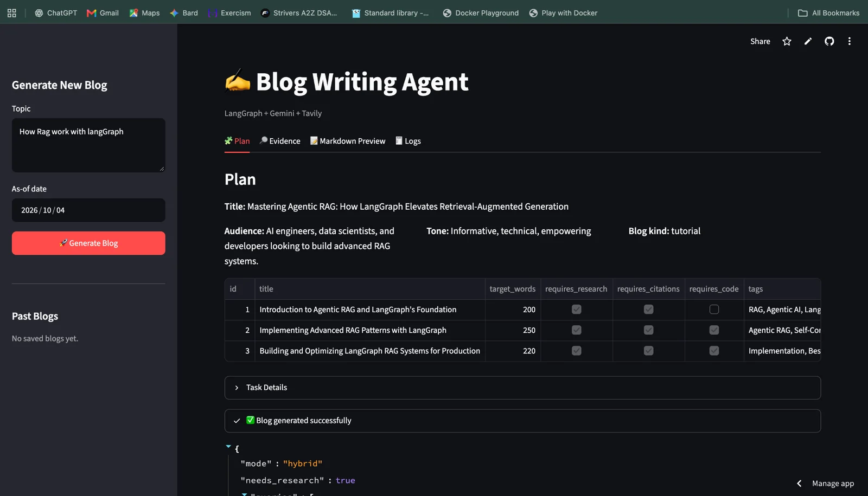Image resolution: width=868 pixels, height=496 pixels.
Task: Switch to the Logs tab
Action: pyautogui.click(x=408, y=141)
